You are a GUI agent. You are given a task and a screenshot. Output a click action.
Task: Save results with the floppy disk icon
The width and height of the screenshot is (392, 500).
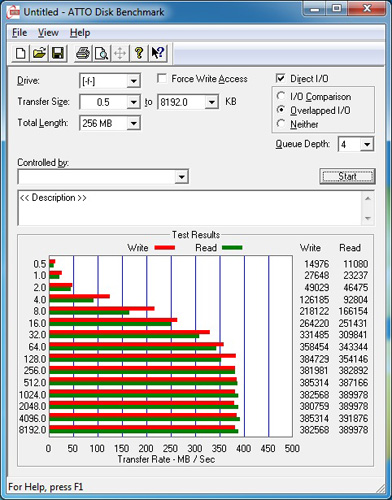58,53
